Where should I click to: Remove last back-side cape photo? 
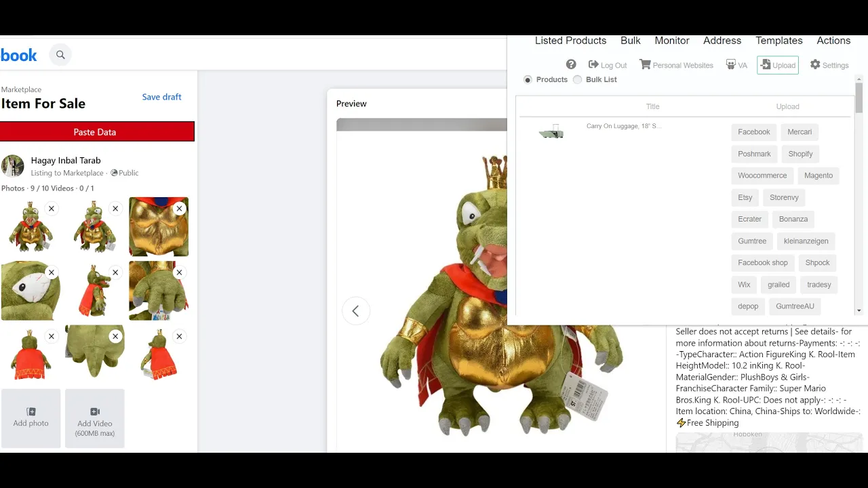coord(179,336)
